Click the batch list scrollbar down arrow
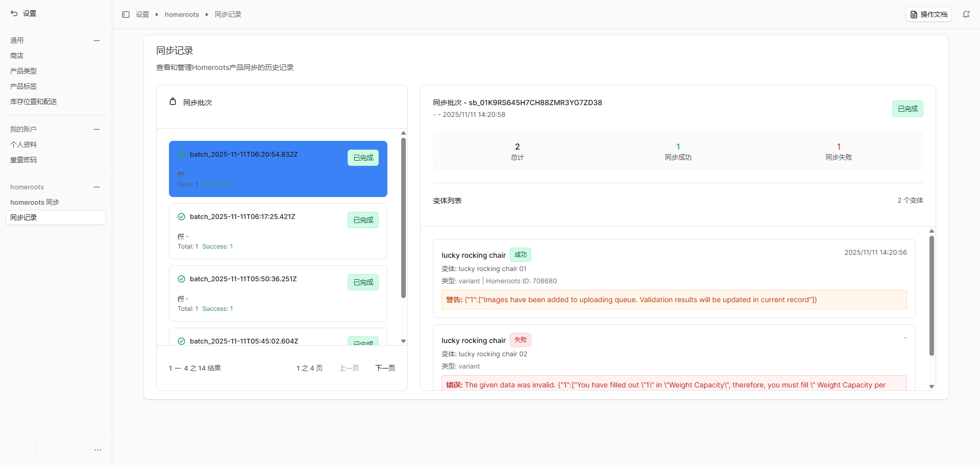Screen dimensions: 980x465 [403, 341]
